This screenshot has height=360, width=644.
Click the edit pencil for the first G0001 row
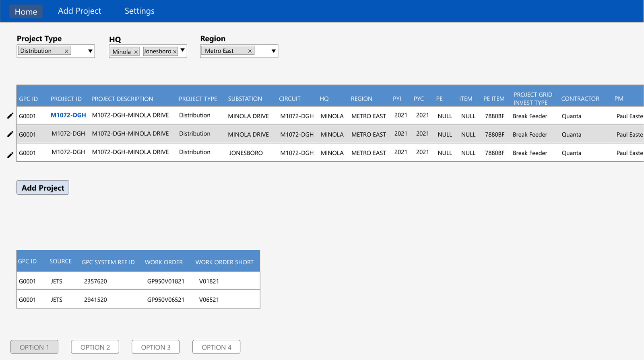click(10, 116)
